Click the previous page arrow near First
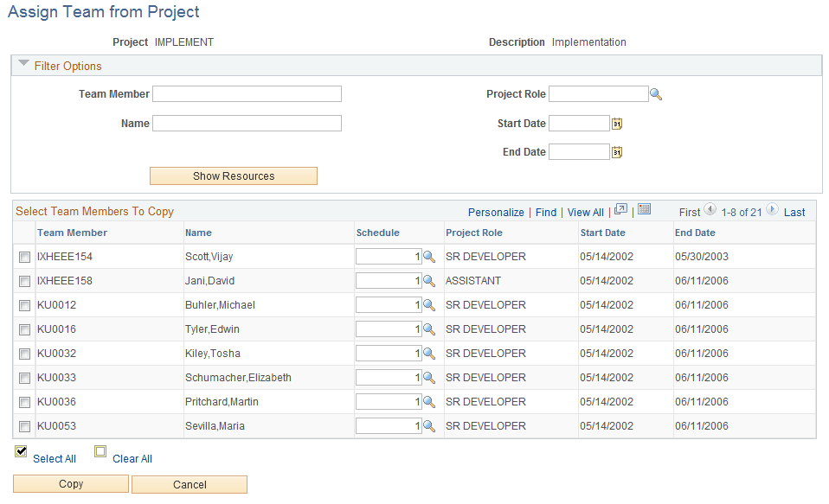This screenshot has height=504, width=829. coord(710,208)
